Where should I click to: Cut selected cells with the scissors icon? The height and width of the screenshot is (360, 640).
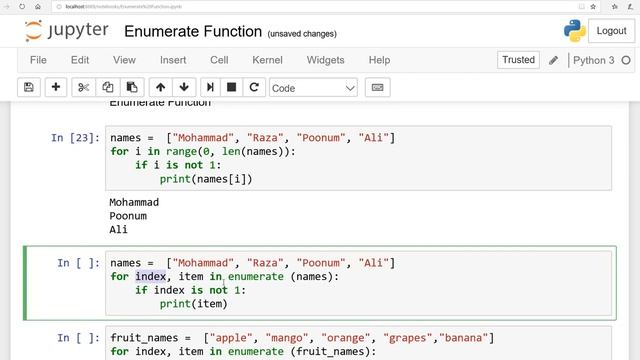(83, 87)
